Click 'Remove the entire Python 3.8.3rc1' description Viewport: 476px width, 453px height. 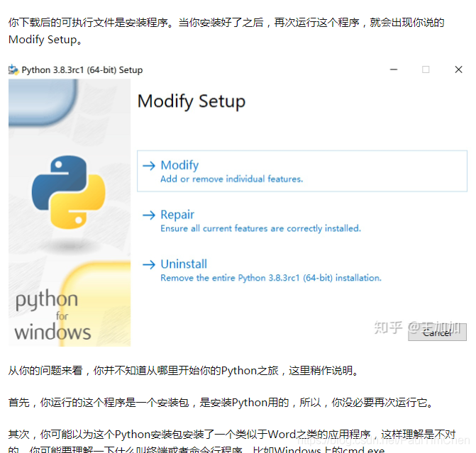pos(271,278)
